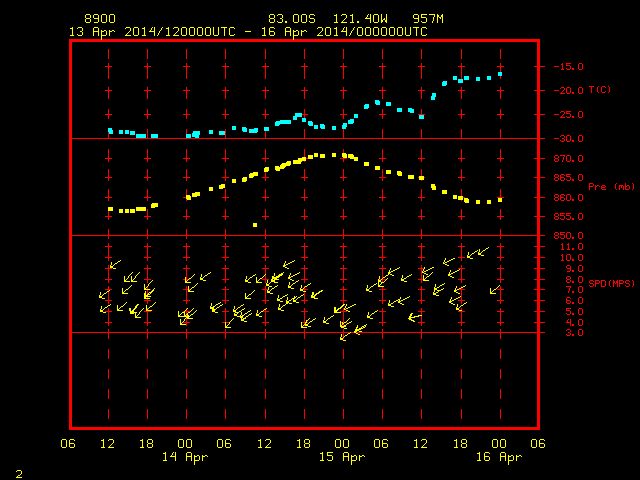
Task: Click the 957M elevation value
Action: click(428, 19)
